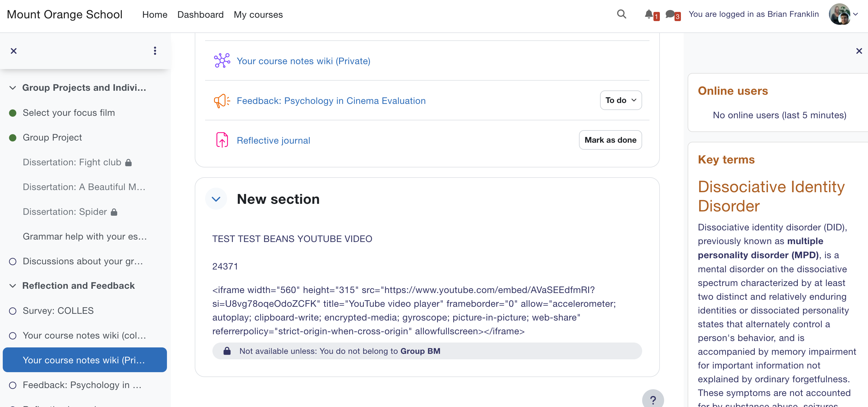
Task: Toggle completion circle for Discussions about your group
Action: (13, 262)
